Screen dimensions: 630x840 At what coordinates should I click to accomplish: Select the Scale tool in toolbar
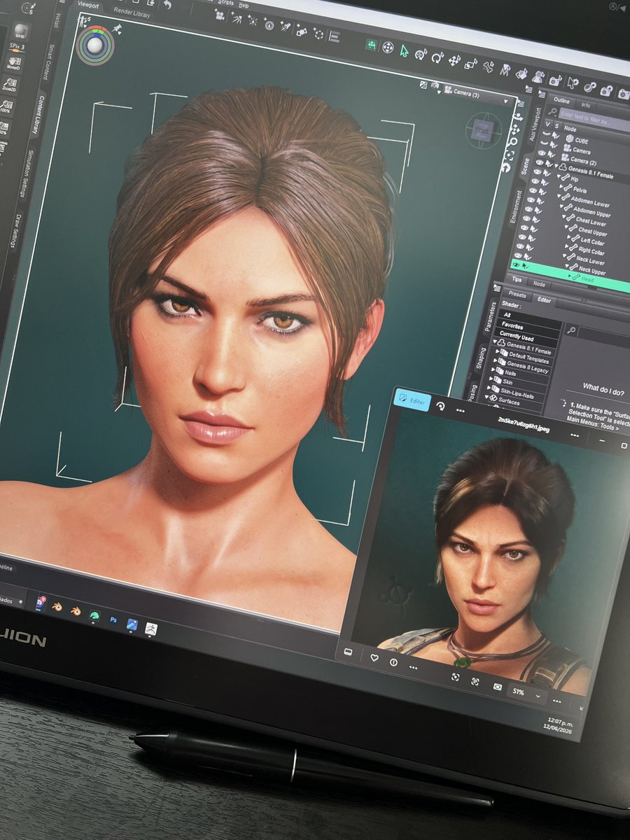pos(471,64)
